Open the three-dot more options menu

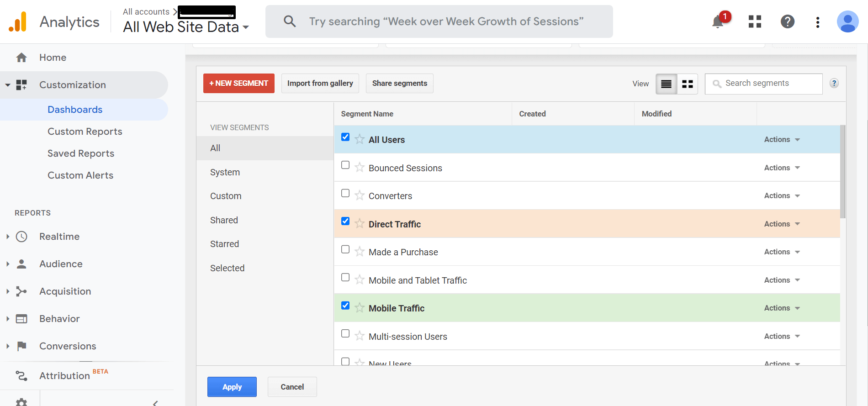[x=818, y=22]
